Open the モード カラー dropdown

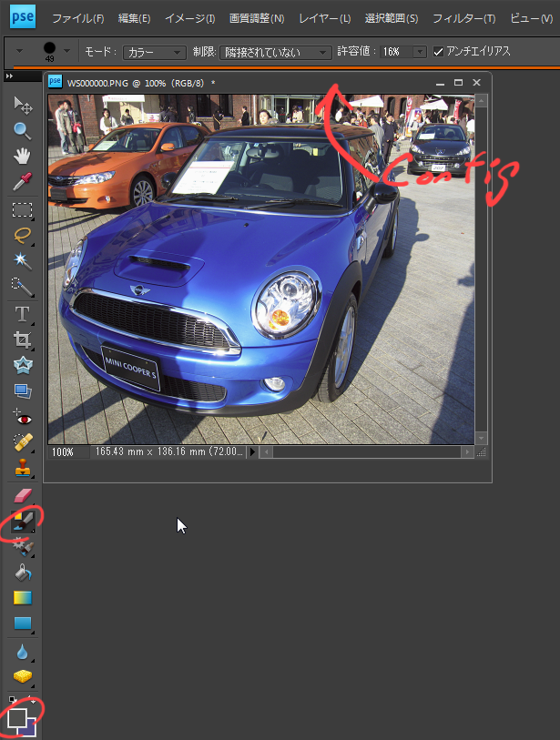tap(154, 52)
